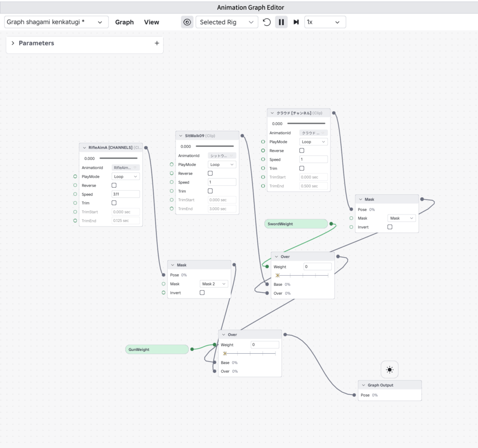Viewport: 478px width, 448px height.
Task: Click the RifleAimA clip output port
Action: click(x=146, y=148)
